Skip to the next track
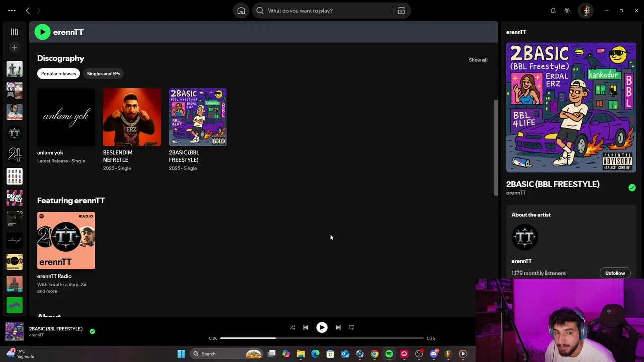This screenshot has width=644, height=362. point(338,327)
